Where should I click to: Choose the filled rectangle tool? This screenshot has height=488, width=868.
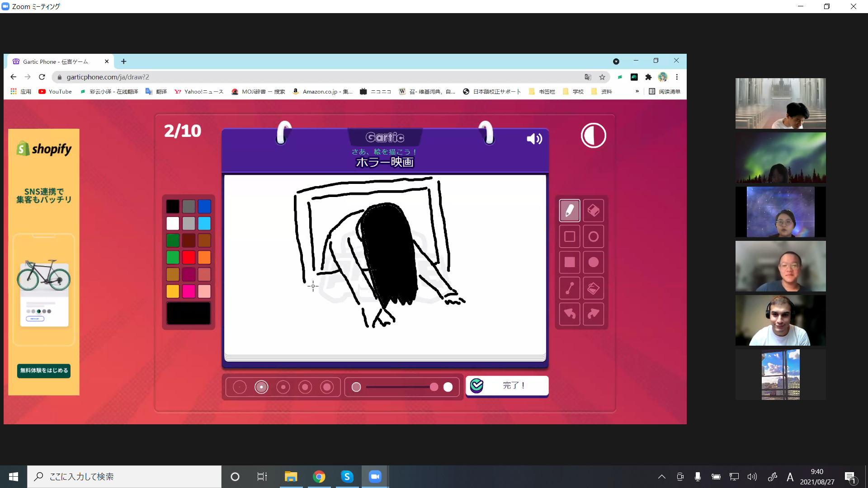[x=570, y=262]
